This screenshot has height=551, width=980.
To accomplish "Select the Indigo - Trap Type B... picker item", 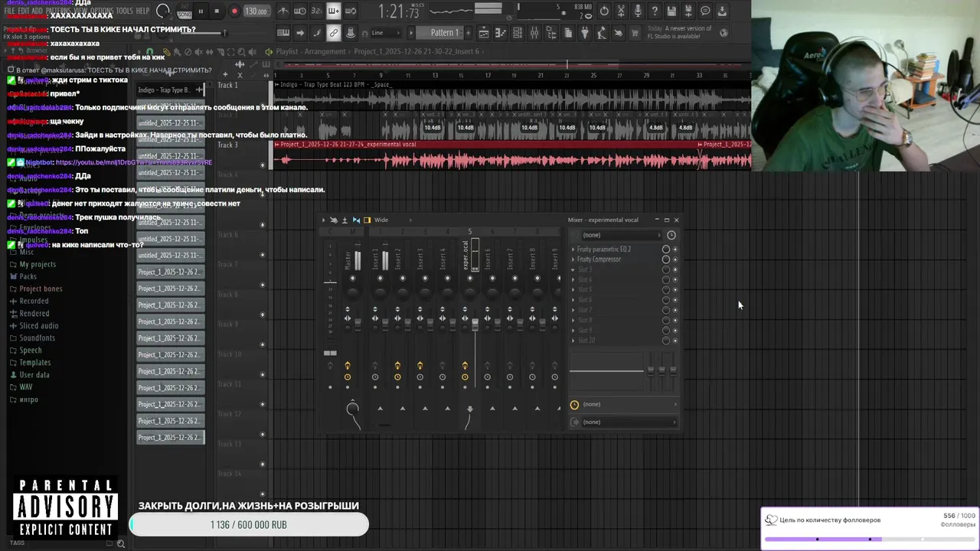I will coord(170,90).
